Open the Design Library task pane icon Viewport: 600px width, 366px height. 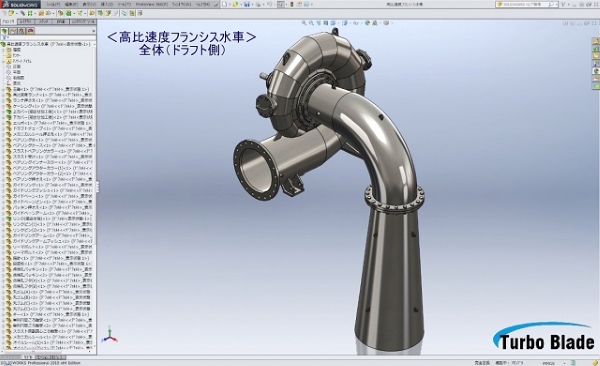tap(596, 48)
